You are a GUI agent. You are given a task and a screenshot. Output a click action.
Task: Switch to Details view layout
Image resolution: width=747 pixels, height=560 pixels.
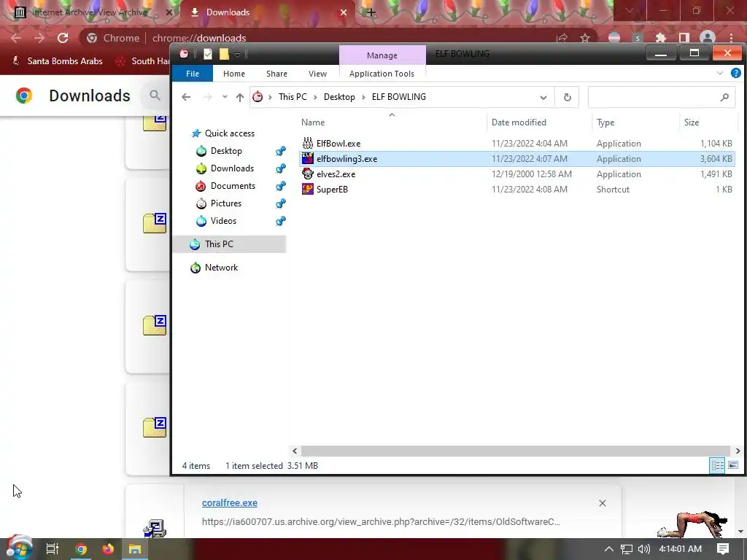pyautogui.click(x=717, y=465)
